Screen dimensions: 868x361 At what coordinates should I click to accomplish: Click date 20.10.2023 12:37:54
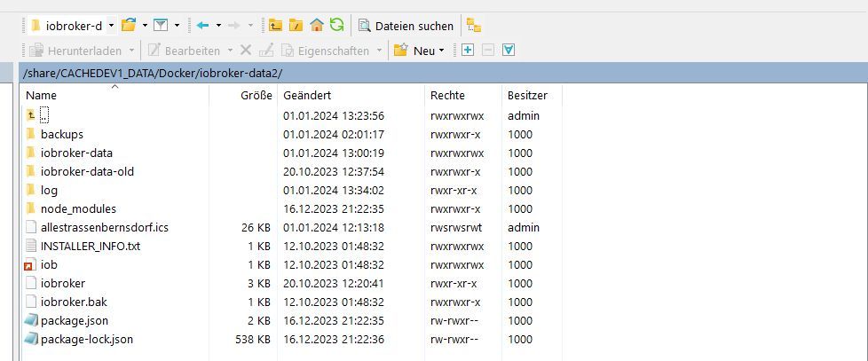334,171
